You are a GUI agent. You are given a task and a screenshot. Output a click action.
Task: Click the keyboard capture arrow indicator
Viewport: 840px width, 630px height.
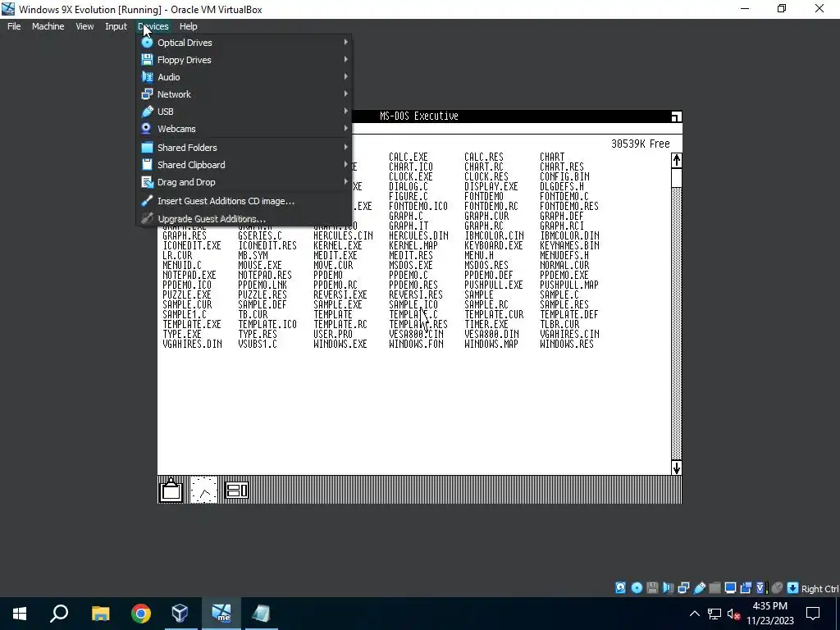[793, 587]
